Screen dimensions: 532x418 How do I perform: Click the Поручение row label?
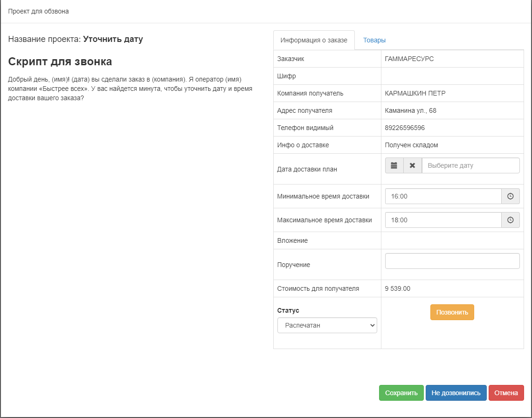[293, 265]
